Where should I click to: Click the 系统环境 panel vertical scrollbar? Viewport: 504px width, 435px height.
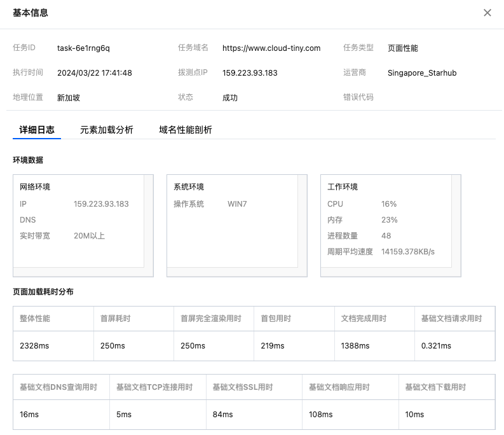pos(303,221)
